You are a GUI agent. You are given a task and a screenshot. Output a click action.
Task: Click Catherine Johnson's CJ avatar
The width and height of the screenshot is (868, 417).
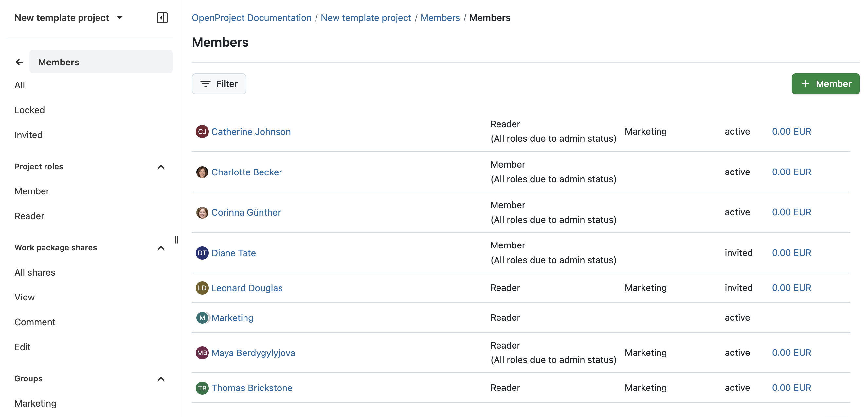point(202,132)
